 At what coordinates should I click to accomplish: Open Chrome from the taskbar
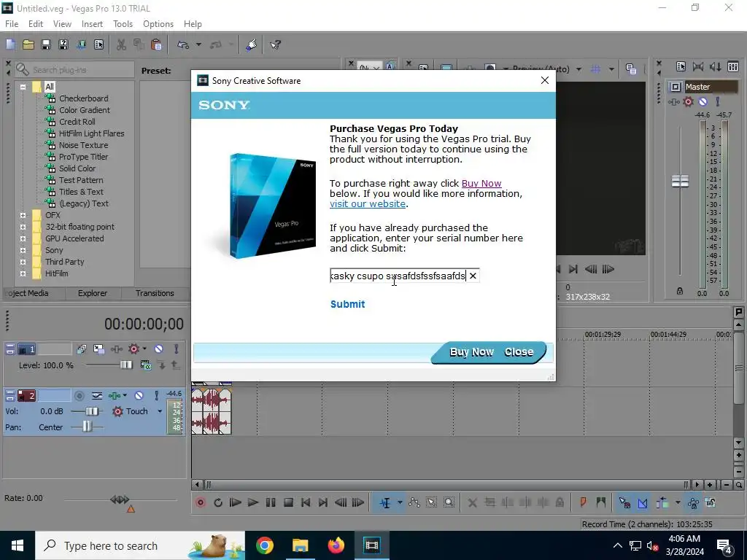click(264, 545)
